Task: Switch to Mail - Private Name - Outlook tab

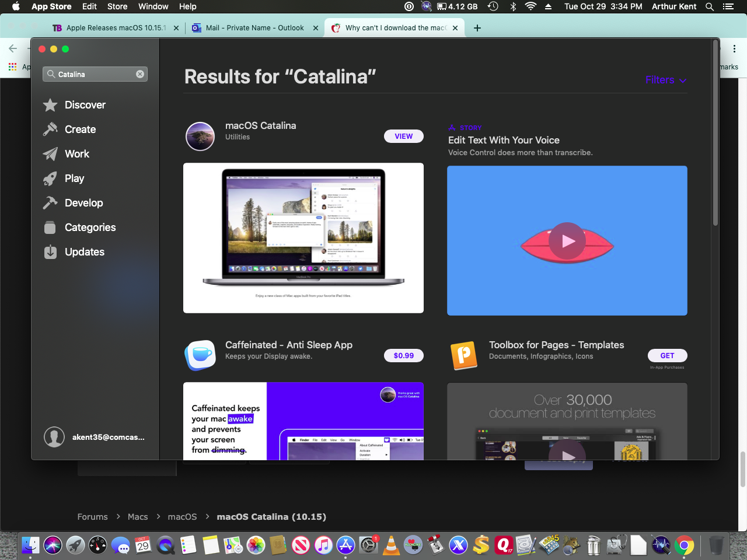Action: [x=254, y=27]
